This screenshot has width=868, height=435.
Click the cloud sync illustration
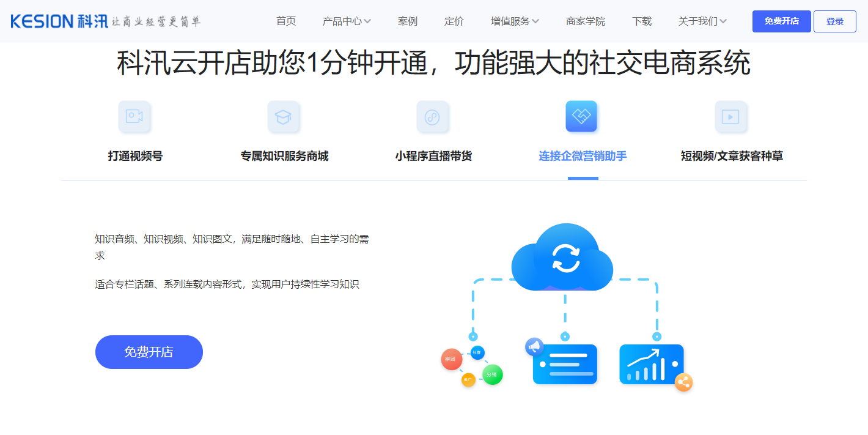[562, 258]
